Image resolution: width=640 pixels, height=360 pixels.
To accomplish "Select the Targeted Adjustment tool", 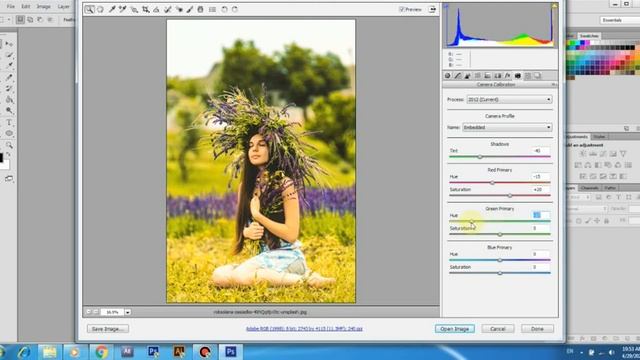I will coord(134,9).
